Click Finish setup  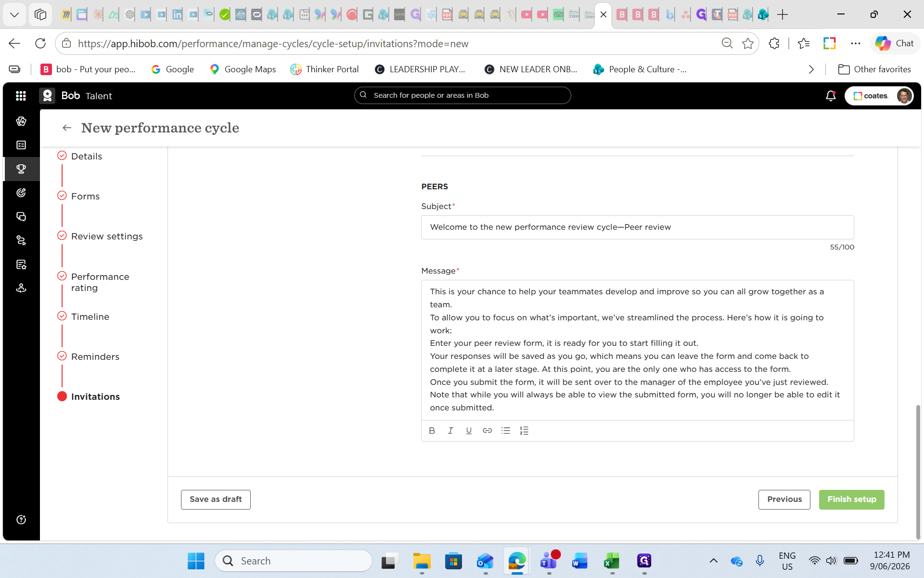click(x=852, y=499)
